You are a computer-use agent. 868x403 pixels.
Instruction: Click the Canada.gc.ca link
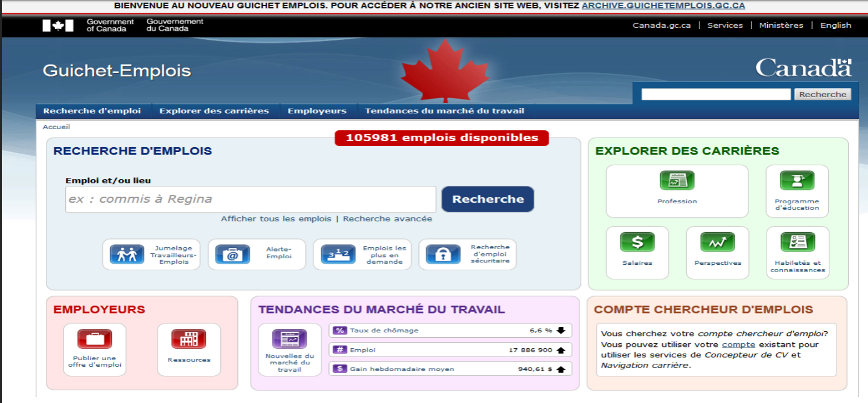(x=662, y=25)
